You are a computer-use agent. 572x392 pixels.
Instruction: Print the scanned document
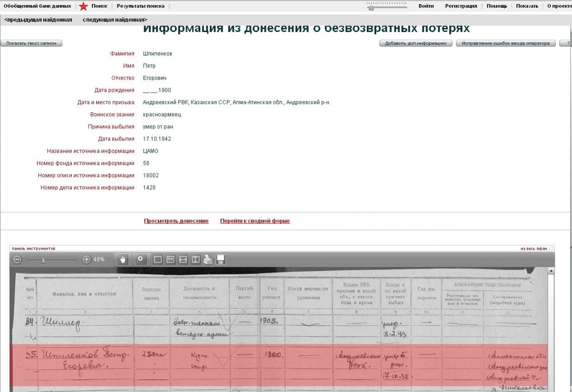tap(208, 260)
